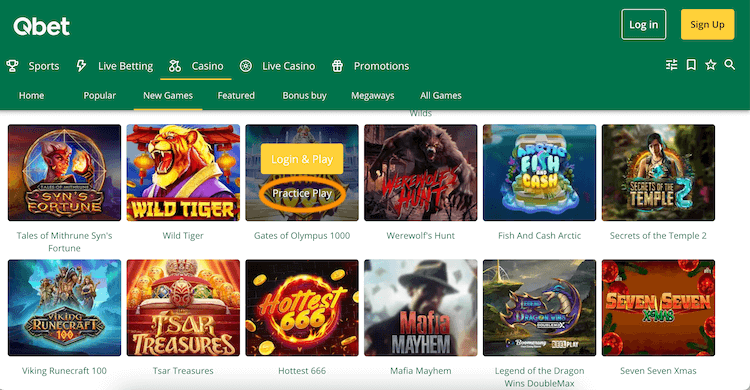This screenshot has height=390, width=750.
Task: Click 'Seven Seven Xmas' title text
Action: (658, 370)
